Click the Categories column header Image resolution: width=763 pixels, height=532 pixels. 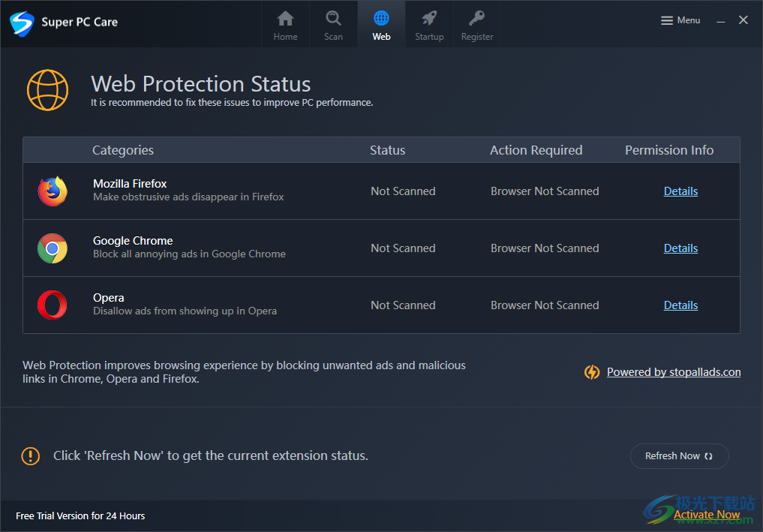pos(123,150)
